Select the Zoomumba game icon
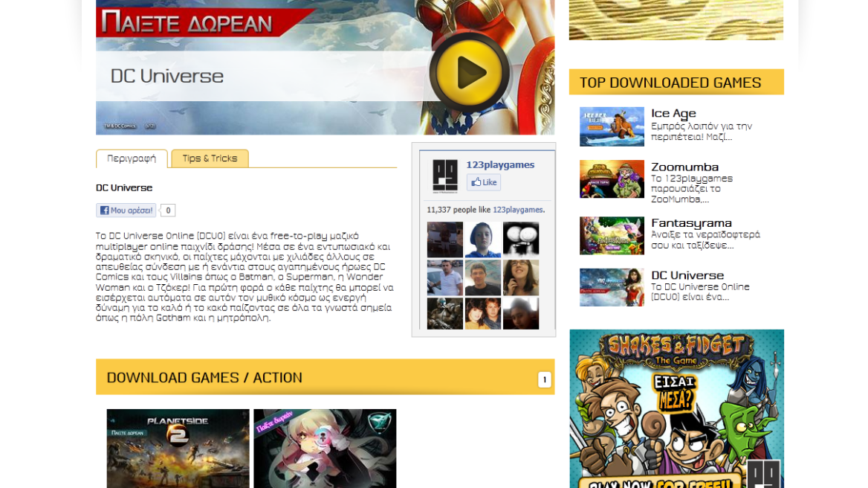Image resolution: width=868 pixels, height=488 pixels. 611,179
